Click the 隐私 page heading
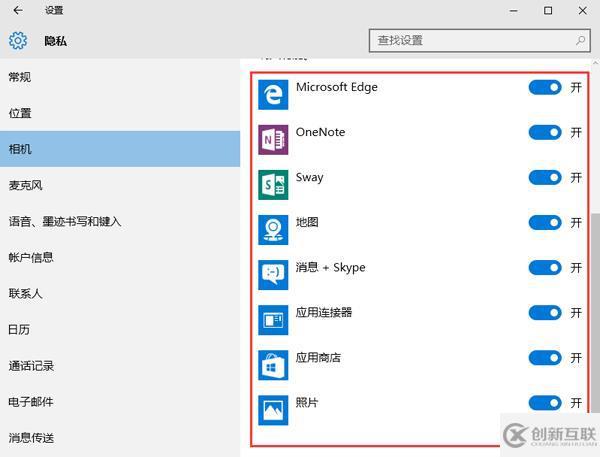 coord(55,41)
